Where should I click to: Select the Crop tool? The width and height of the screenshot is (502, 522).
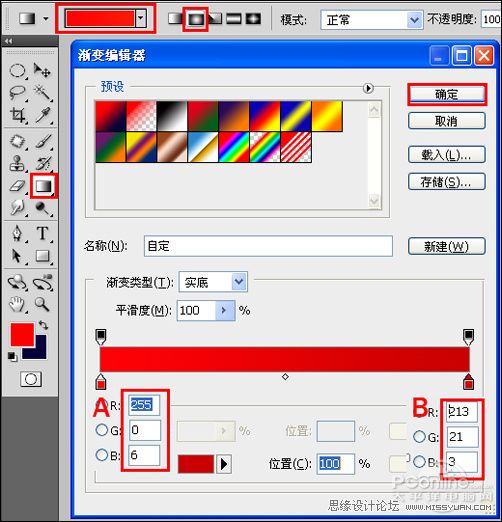tap(17, 115)
